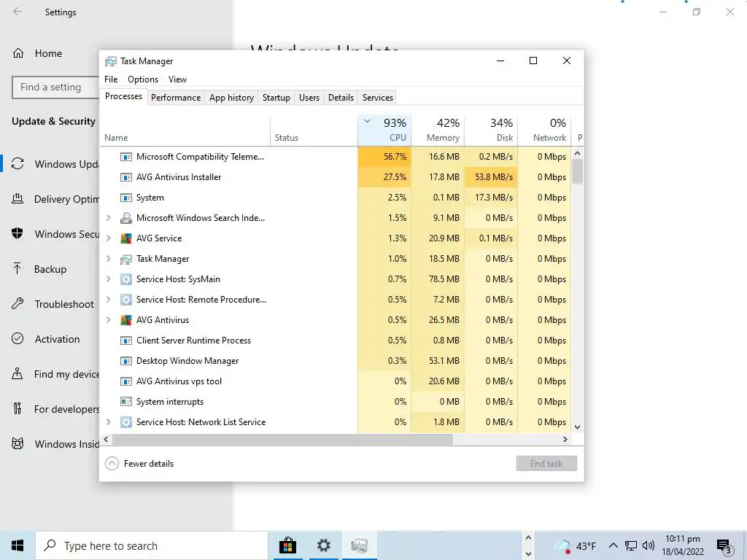Click the Find a setting search box
Viewport: 747px width, 560px height.
point(55,87)
